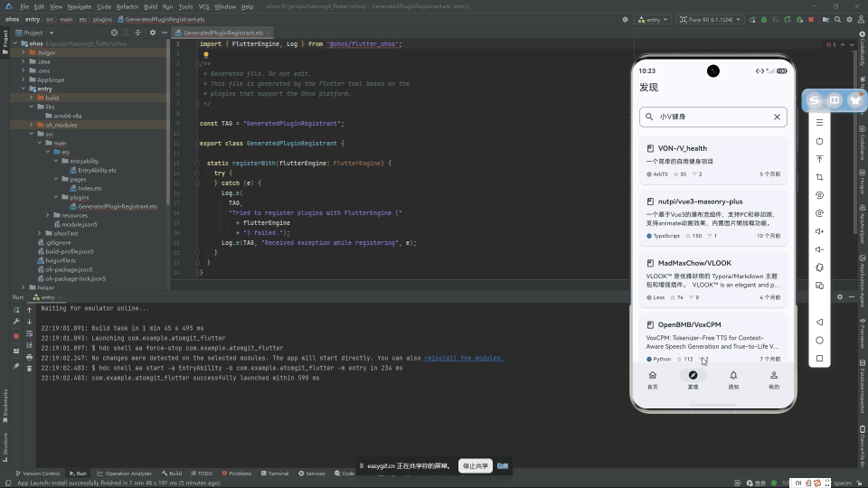
Task: Expand the build folder node
Action: [x=32, y=98]
